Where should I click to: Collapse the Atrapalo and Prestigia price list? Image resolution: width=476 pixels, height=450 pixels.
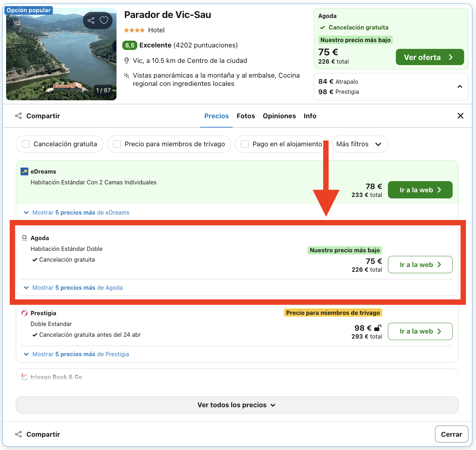(x=460, y=87)
